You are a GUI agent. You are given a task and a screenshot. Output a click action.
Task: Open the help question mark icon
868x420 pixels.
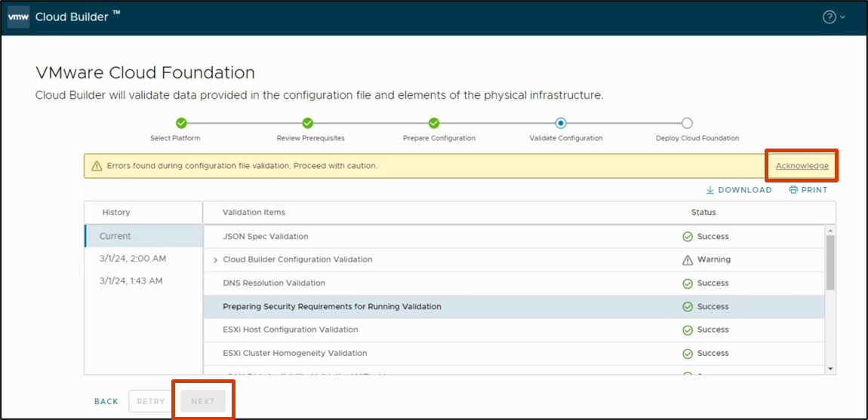(829, 17)
